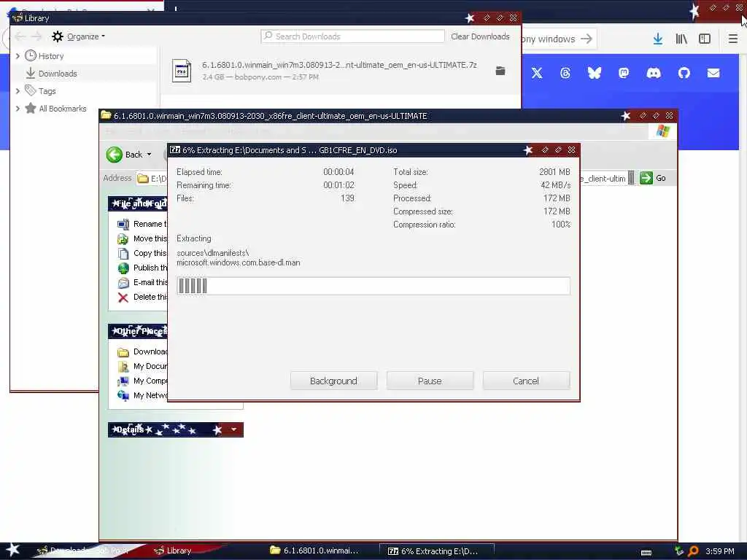
Task: Open Bluesky butterfly icon link
Action: (594, 73)
